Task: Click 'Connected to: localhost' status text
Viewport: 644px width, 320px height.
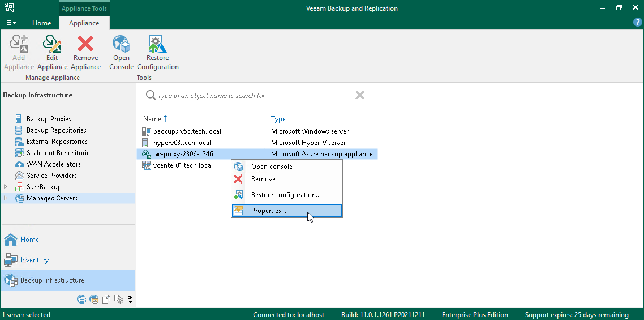Action: tap(289, 315)
